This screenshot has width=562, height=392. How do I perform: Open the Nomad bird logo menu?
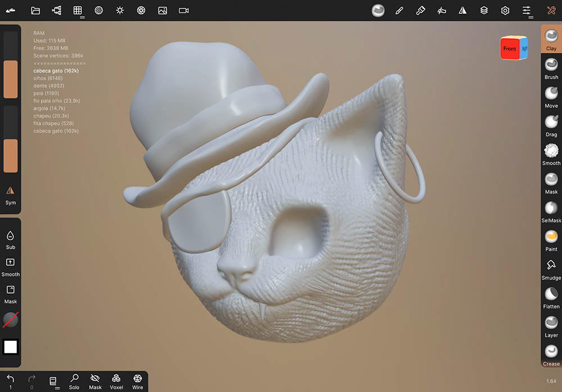pyautogui.click(x=11, y=11)
